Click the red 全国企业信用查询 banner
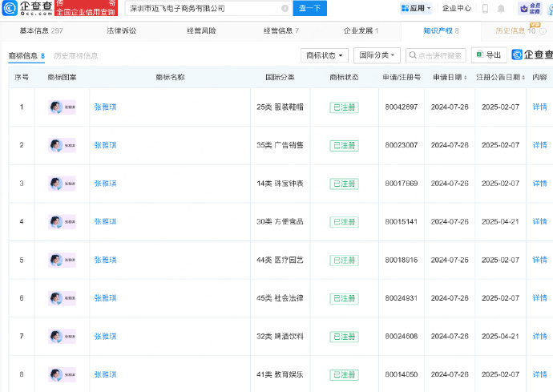Image resolution: width=553 pixels, height=392 pixels. [86, 8]
